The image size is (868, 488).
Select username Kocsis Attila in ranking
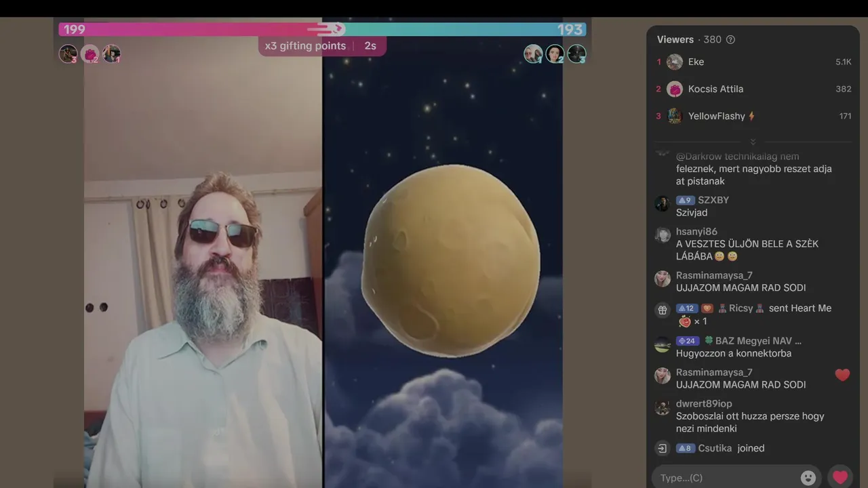pyautogui.click(x=715, y=89)
